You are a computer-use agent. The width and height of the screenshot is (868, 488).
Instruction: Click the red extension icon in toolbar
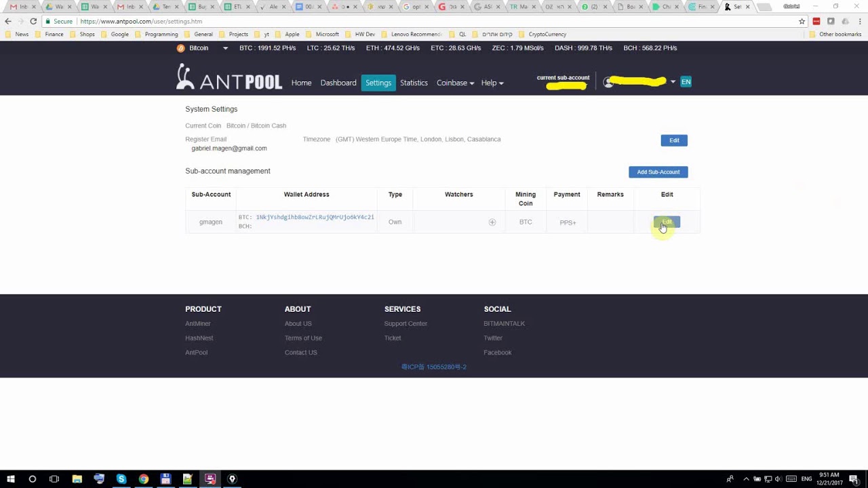(x=816, y=21)
